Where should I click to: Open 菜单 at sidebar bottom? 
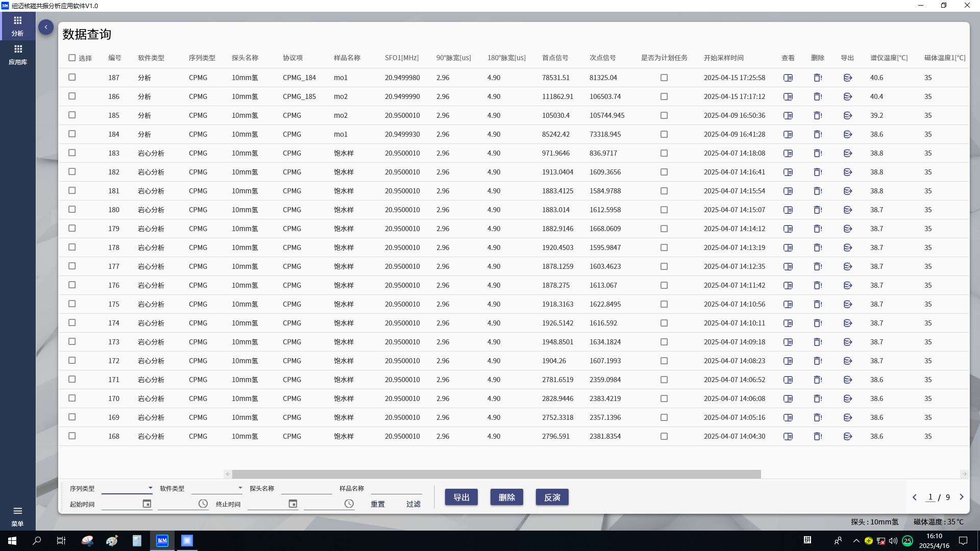tap(18, 516)
